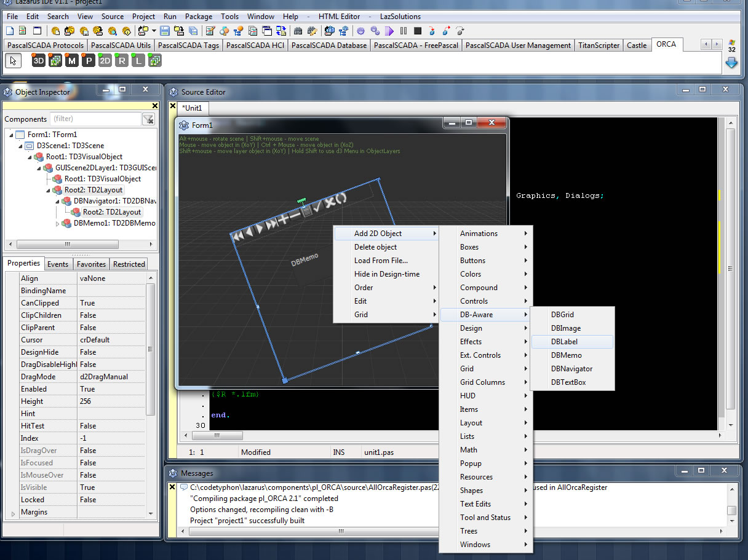Click the New Unit toolbar icon
The height and width of the screenshot is (560, 748).
pos(10,31)
